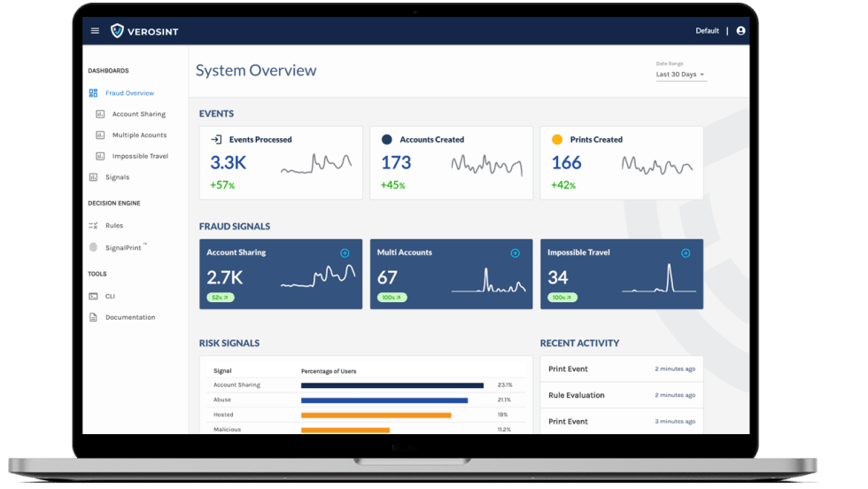Click the SignalPrint fingerprint icon
The height and width of the screenshot is (489, 868).
pyautogui.click(x=93, y=248)
